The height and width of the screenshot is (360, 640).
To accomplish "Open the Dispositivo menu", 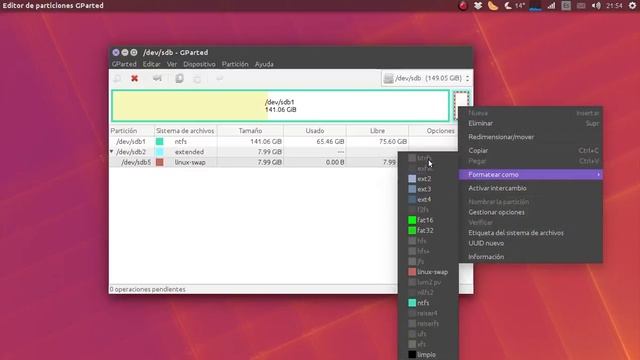I will click(x=199, y=64).
